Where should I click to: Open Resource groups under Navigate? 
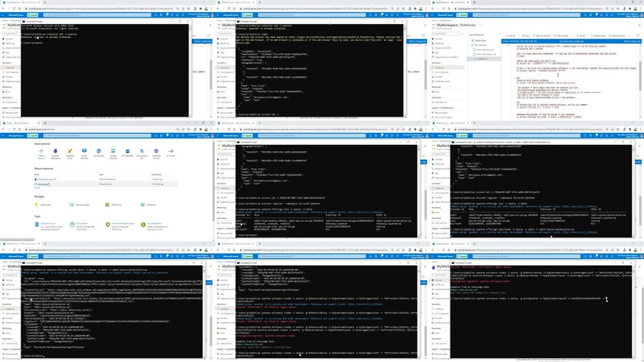[x=80, y=205]
